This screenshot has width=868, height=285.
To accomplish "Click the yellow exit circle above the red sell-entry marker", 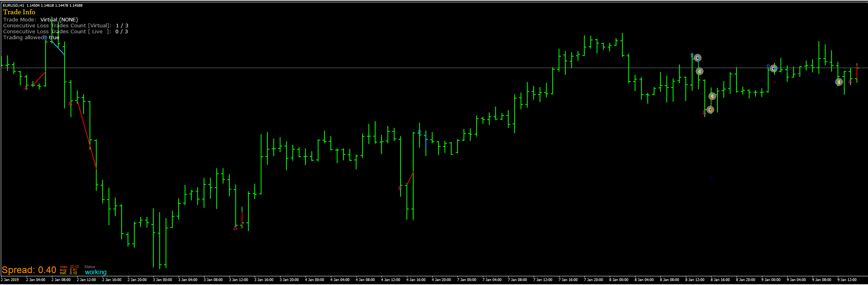I will coord(712,96).
